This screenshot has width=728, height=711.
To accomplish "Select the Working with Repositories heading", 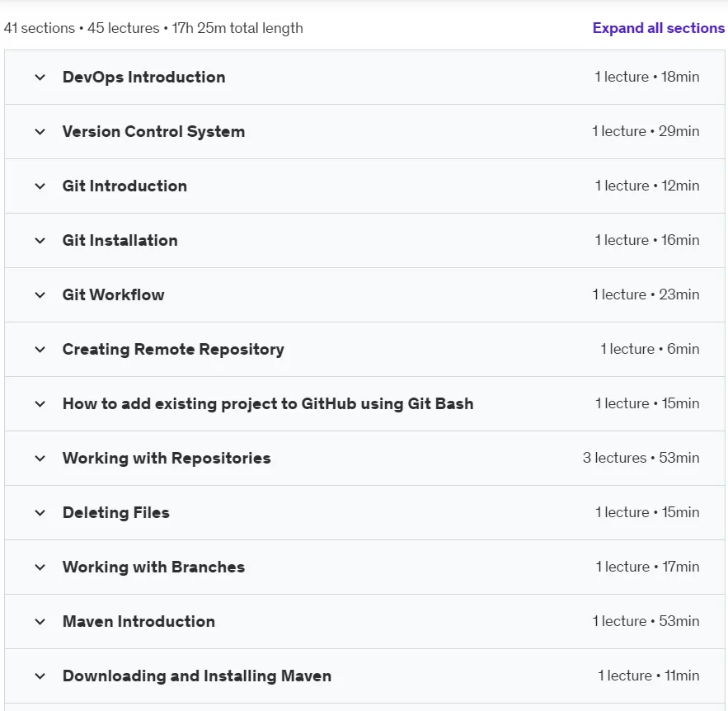I will tap(167, 459).
